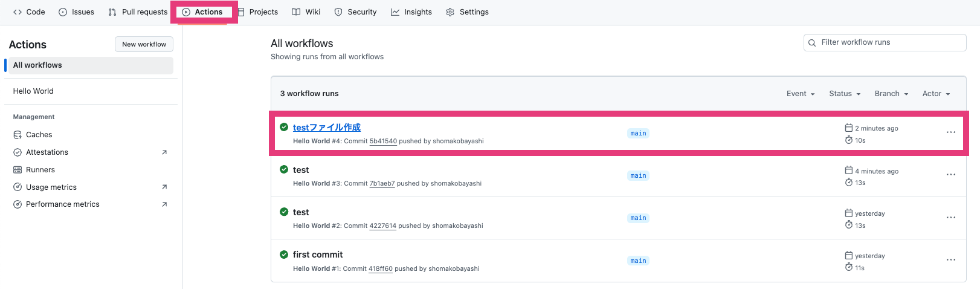This screenshot has height=289, width=980.
Task: Click success check icon of run #3
Action: pyautogui.click(x=284, y=169)
